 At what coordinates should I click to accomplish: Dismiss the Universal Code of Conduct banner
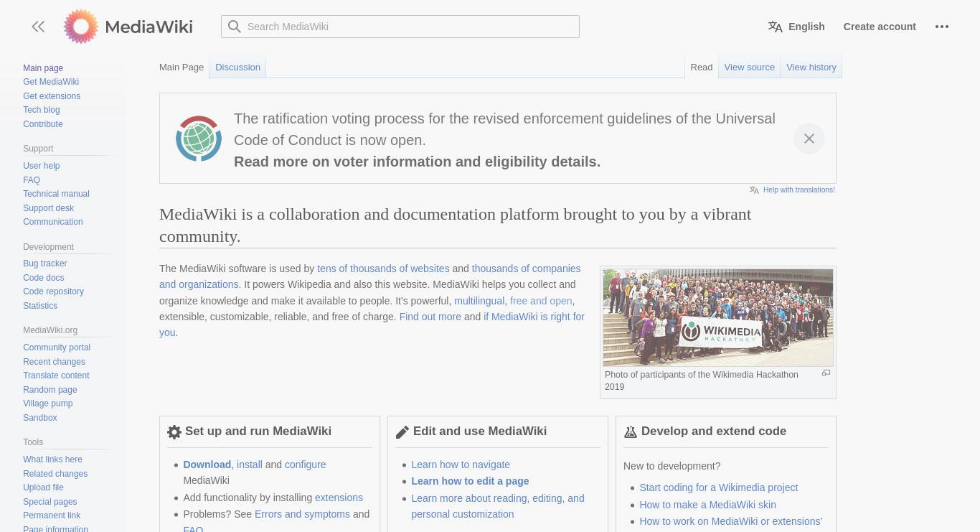point(809,139)
